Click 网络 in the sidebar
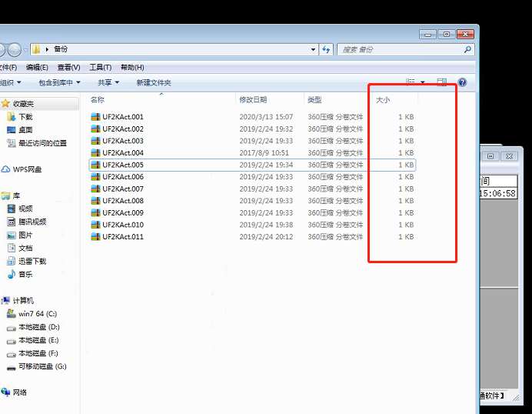The width and height of the screenshot is (532, 414). click(x=20, y=392)
